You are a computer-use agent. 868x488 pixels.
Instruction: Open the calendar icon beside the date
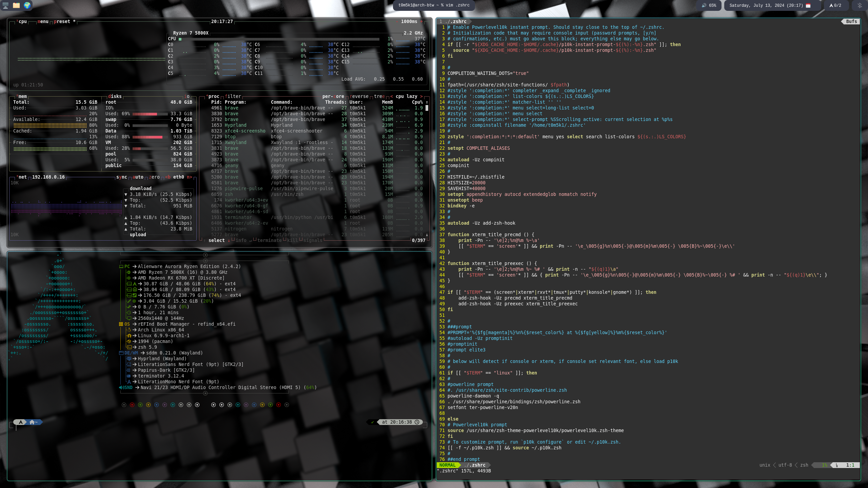click(x=808, y=5)
